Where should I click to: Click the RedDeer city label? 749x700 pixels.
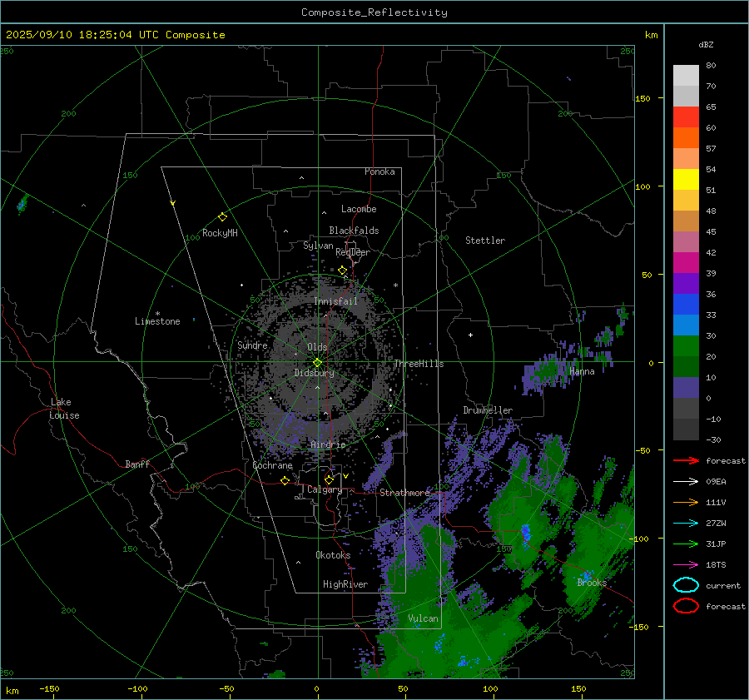point(353,252)
